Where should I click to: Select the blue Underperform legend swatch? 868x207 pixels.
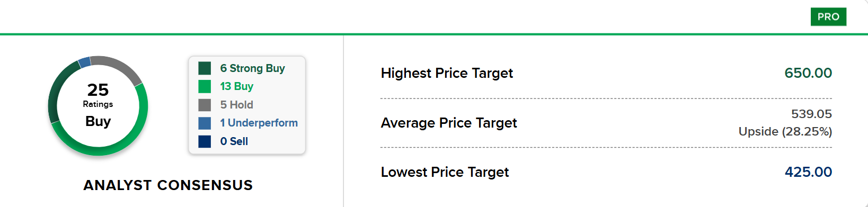(x=205, y=123)
